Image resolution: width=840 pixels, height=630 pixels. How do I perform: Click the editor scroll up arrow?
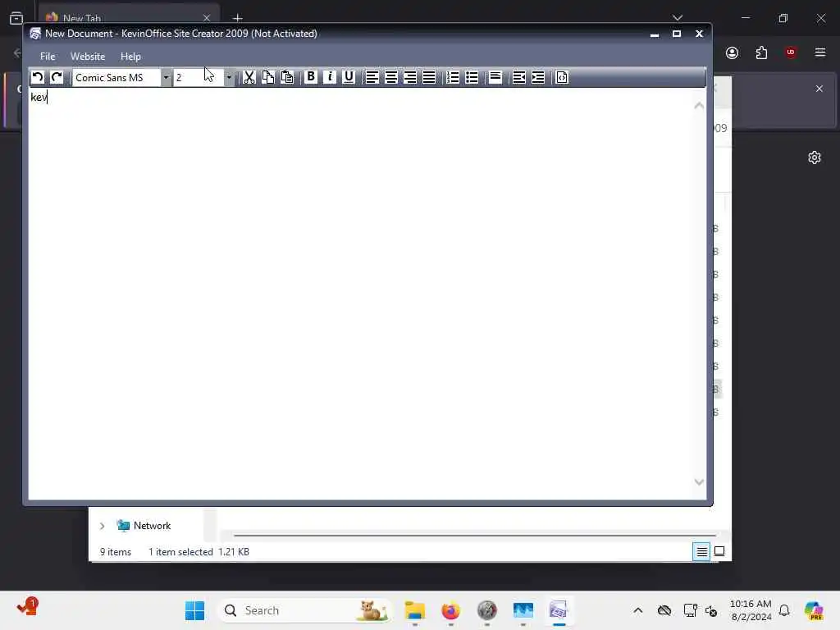point(699,106)
